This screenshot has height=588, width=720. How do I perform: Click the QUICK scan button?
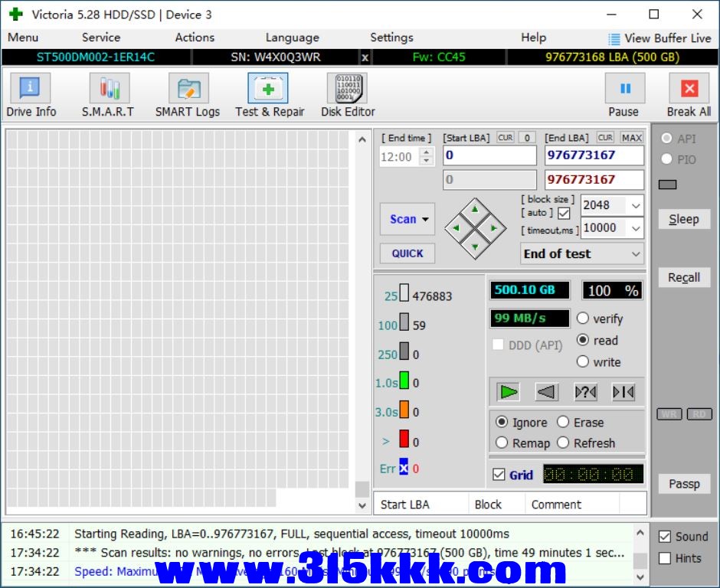point(407,253)
